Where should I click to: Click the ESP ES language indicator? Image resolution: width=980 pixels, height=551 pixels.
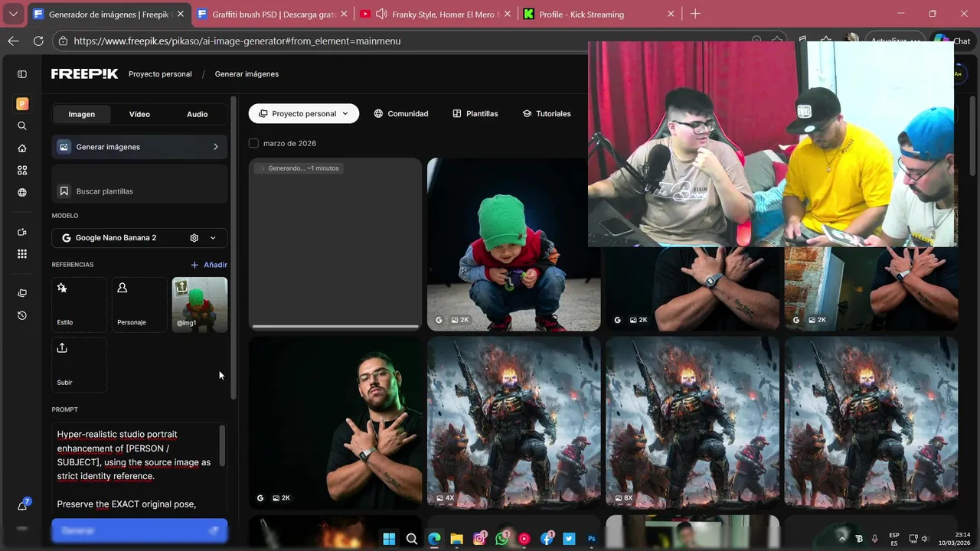click(894, 539)
